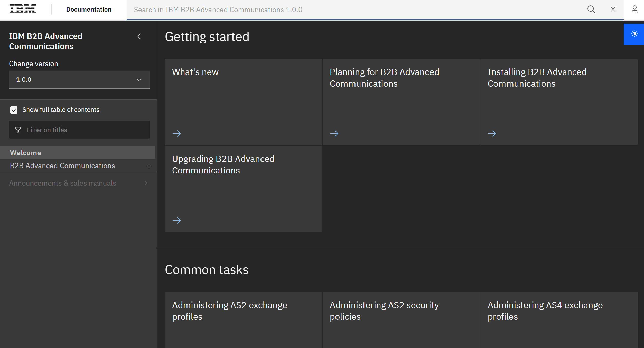This screenshot has width=644, height=348.
Task: Click the arrow on the Upgrading card
Action: click(x=176, y=220)
